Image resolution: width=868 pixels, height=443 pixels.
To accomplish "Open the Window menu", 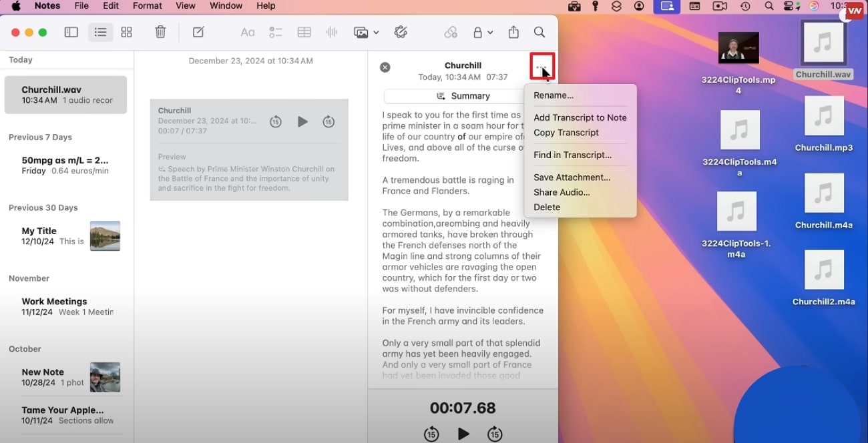I will 226,6.
